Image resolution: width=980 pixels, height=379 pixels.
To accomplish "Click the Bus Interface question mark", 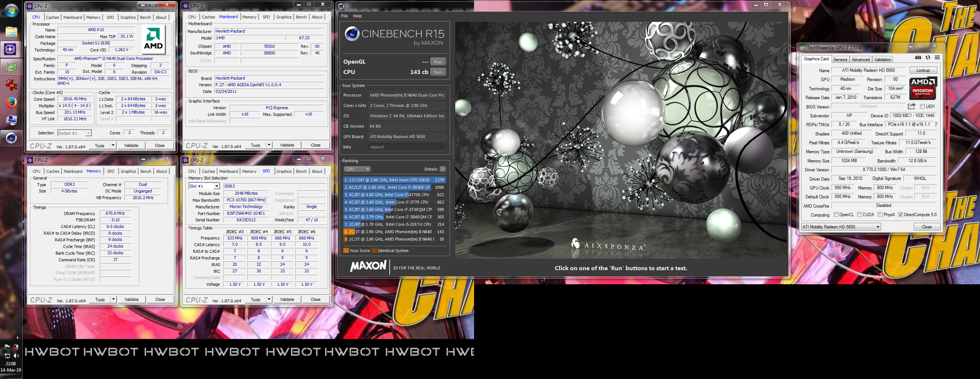I will 936,124.
